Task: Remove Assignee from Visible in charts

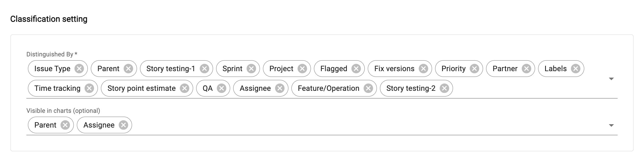Action: [123, 125]
